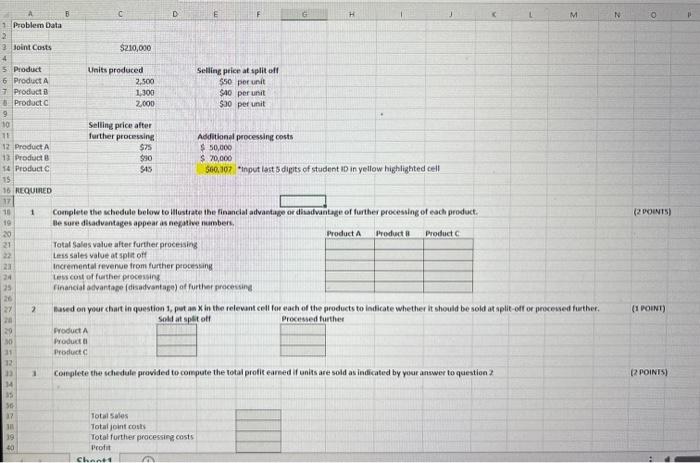700x463 pixels.
Task: Click the 'Problem Data' cell
Action: (38, 25)
